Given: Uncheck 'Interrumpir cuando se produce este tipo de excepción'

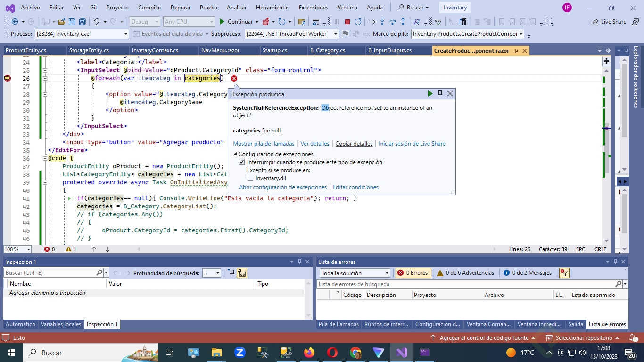Looking at the screenshot, I should pyautogui.click(x=242, y=162).
